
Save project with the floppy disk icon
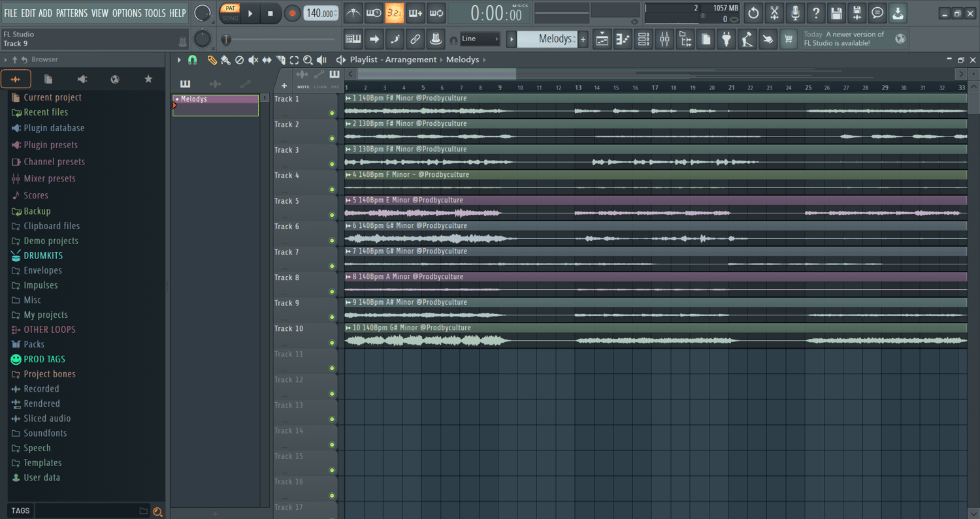point(836,12)
